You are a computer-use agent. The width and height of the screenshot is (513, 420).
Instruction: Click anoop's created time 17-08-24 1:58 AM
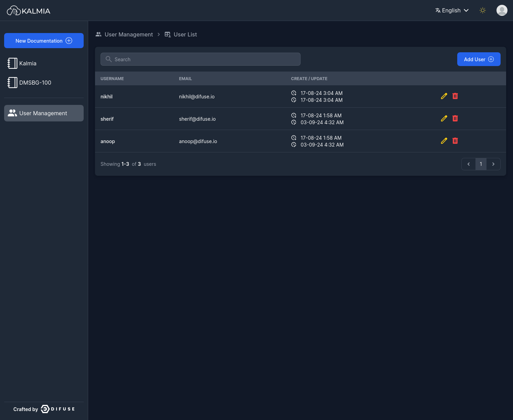click(321, 138)
